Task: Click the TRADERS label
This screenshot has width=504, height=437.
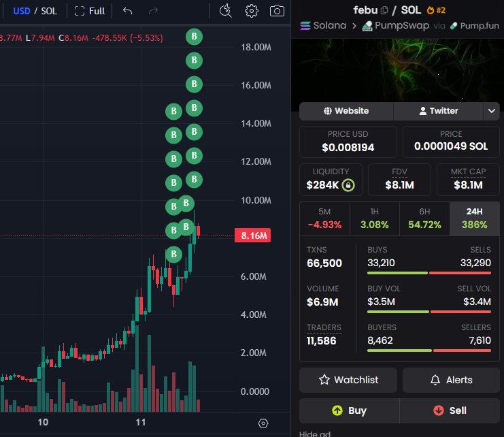Action: point(324,327)
